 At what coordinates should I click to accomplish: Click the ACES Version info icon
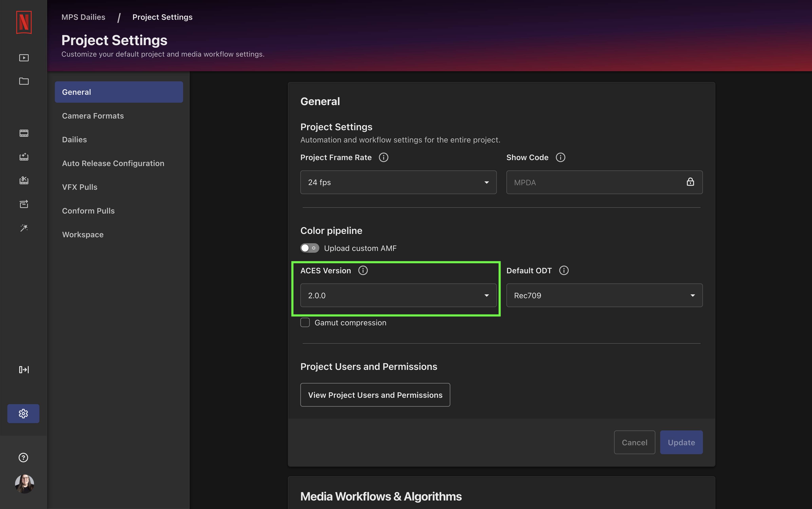tap(363, 270)
